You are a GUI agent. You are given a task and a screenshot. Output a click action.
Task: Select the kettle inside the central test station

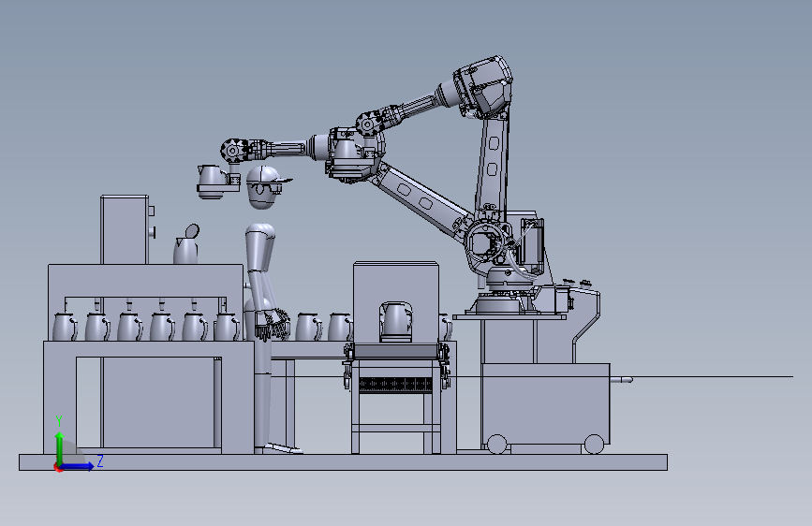(396, 322)
